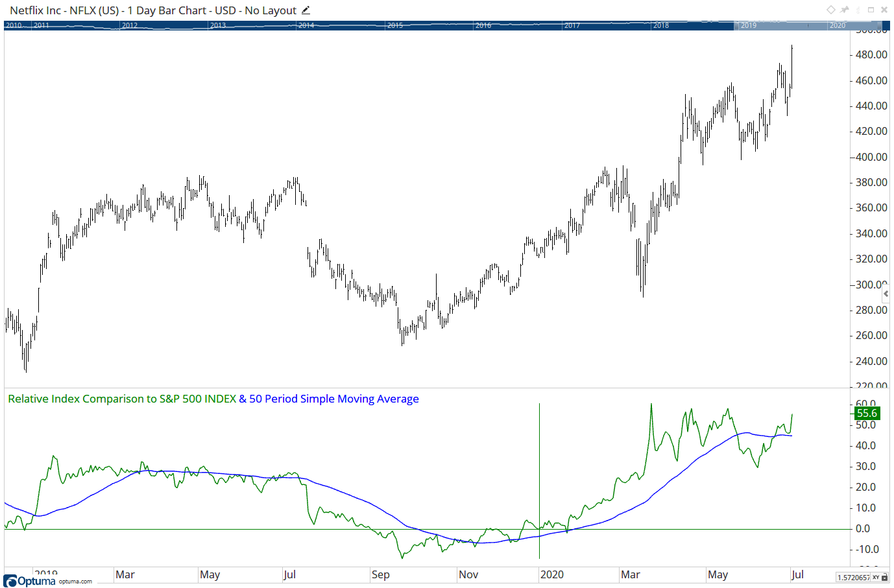Screen dimensions: 894x588
Task: Click the 2018 label on the overview timeline
Action: click(661, 25)
